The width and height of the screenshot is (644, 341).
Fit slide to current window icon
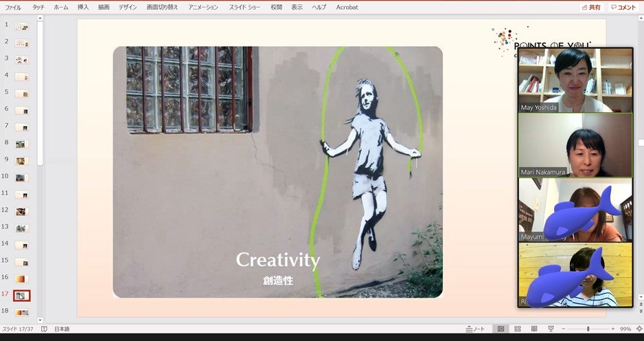pyautogui.click(x=639, y=329)
